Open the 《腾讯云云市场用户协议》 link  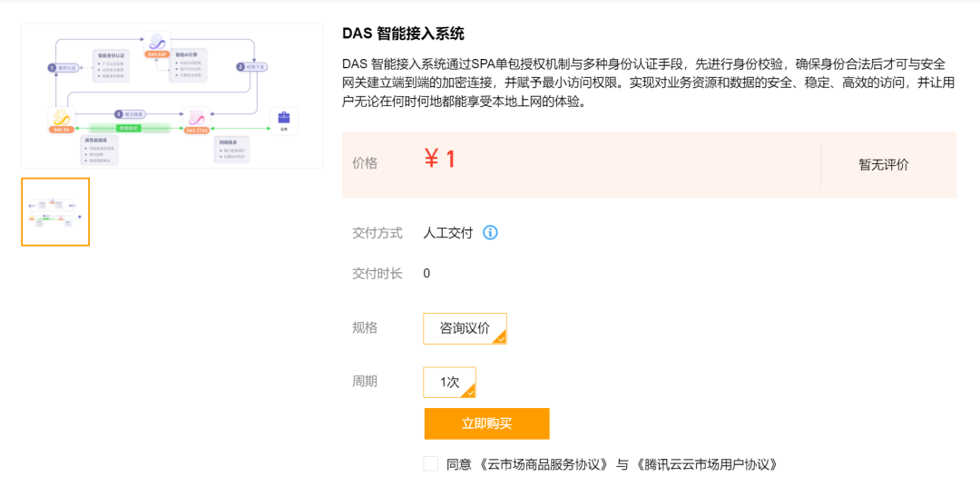pos(706,464)
